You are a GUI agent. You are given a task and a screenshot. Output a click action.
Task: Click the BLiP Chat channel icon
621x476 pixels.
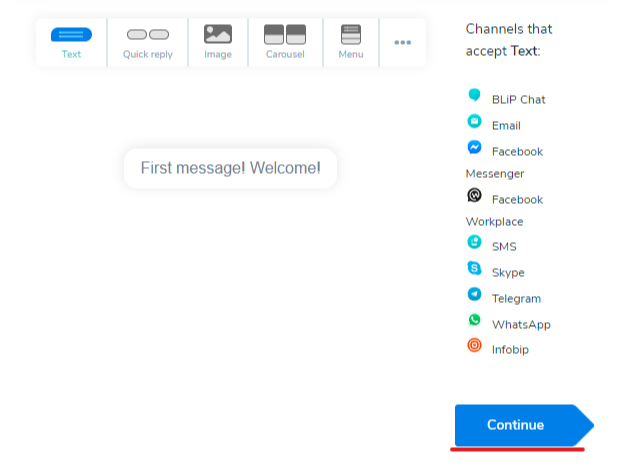pyautogui.click(x=474, y=95)
